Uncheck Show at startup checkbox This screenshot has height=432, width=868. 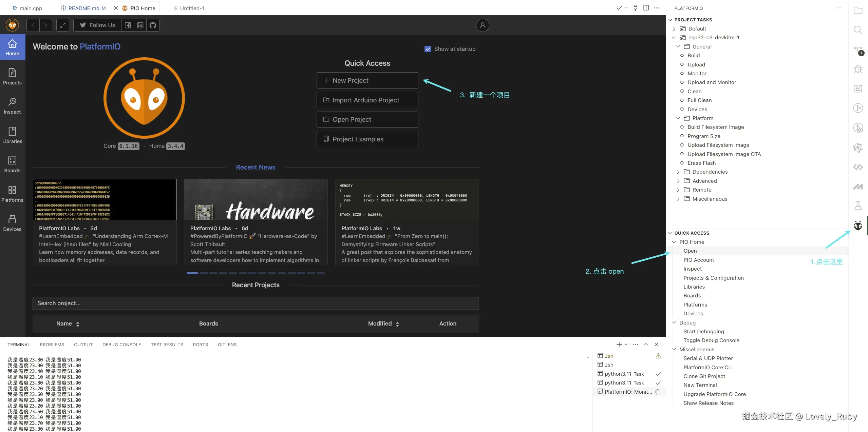point(428,49)
